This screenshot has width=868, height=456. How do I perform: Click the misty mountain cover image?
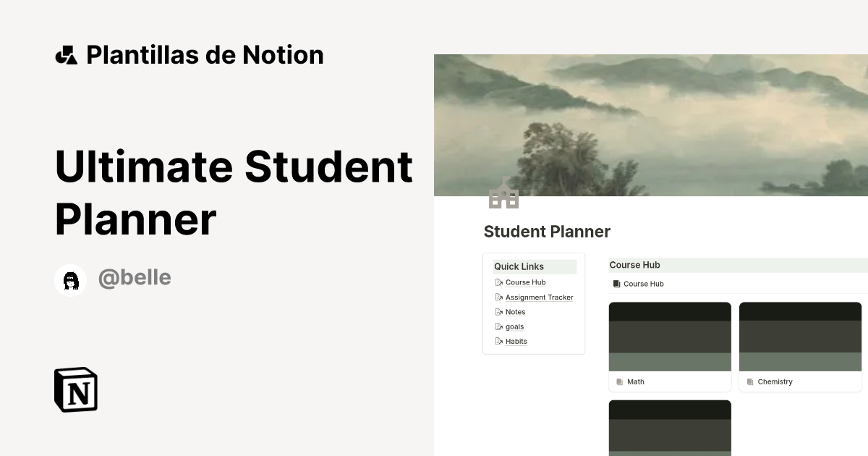tap(651, 123)
